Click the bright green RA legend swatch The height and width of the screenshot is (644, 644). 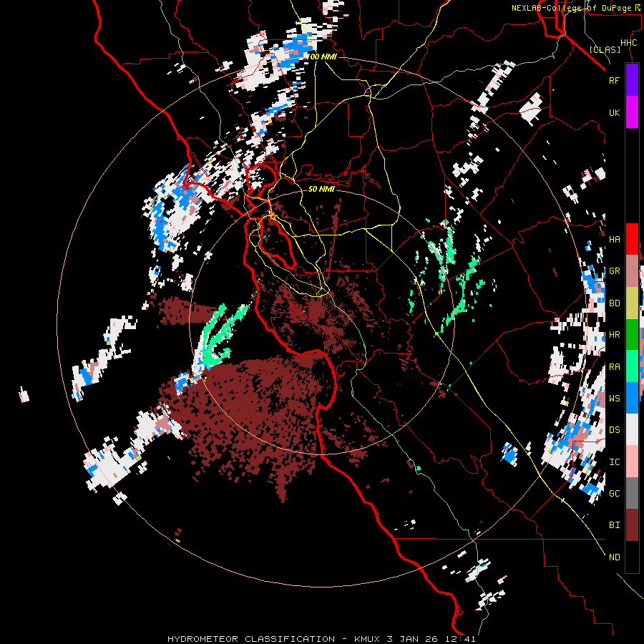pyautogui.click(x=632, y=366)
